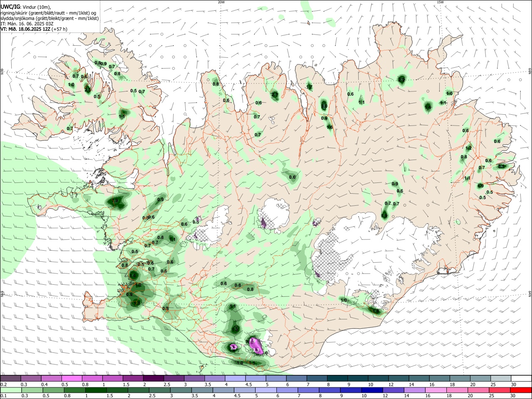Click the '15W' longitude label
The height and width of the screenshot is (399, 532).
pyautogui.click(x=440, y=2)
